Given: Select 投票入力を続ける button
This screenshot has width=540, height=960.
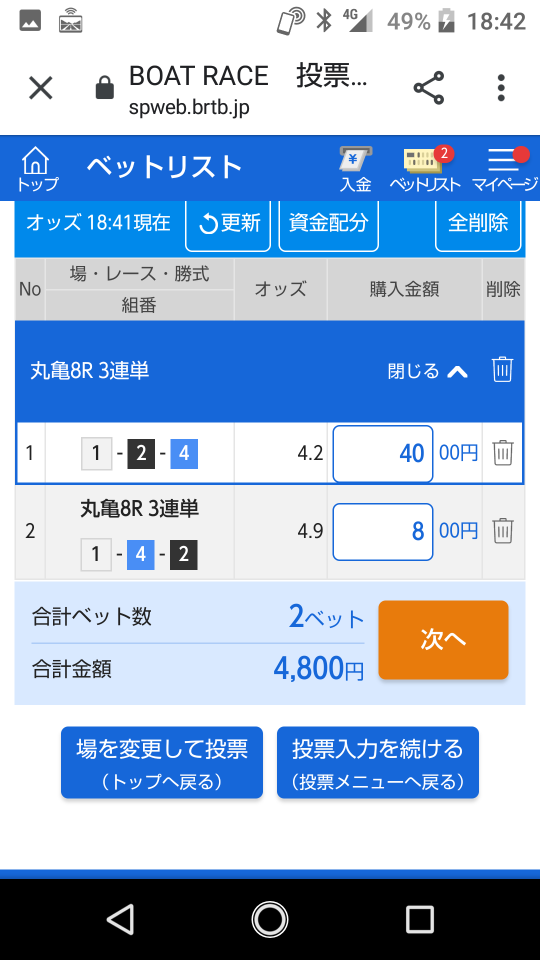Looking at the screenshot, I should pos(378,762).
